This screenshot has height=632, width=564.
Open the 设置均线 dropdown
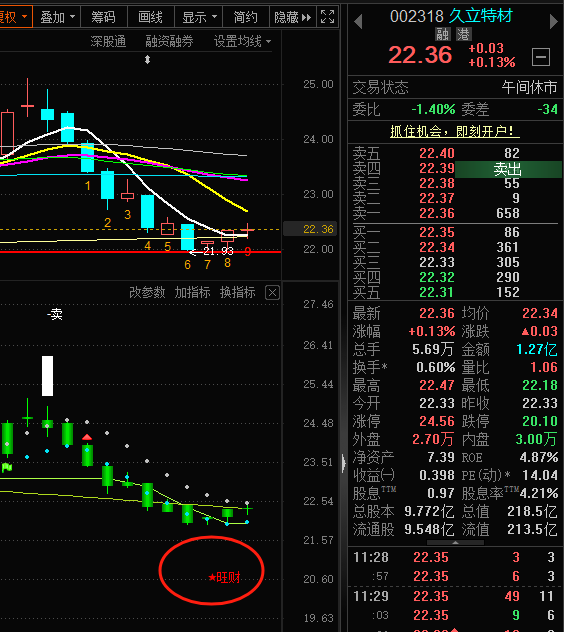pos(242,41)
